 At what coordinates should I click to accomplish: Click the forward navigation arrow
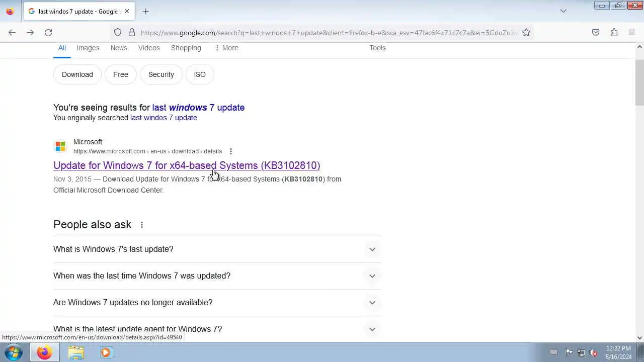tap(30, 32)
